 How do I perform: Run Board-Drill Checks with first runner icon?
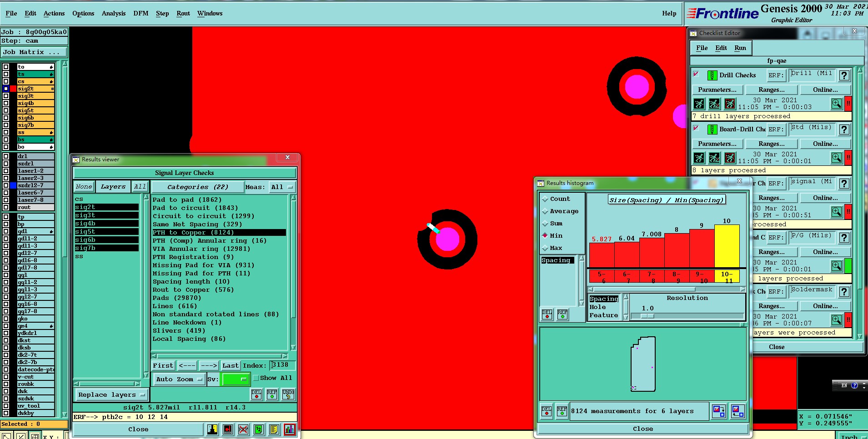point(699,158)
